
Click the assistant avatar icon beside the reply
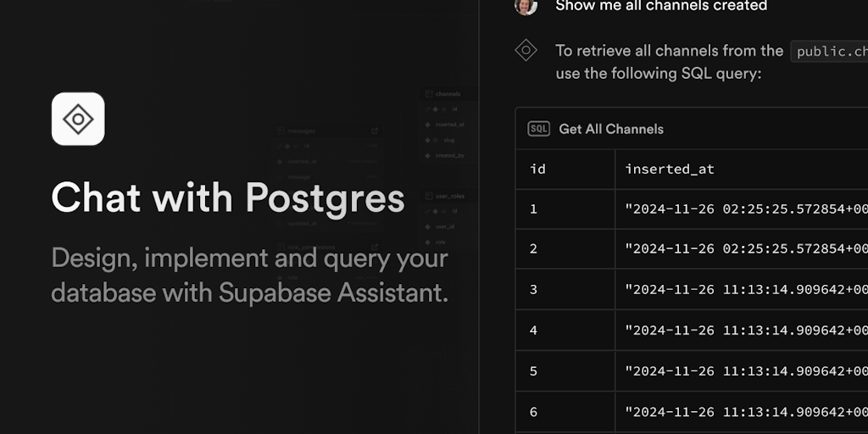[526, 50]
